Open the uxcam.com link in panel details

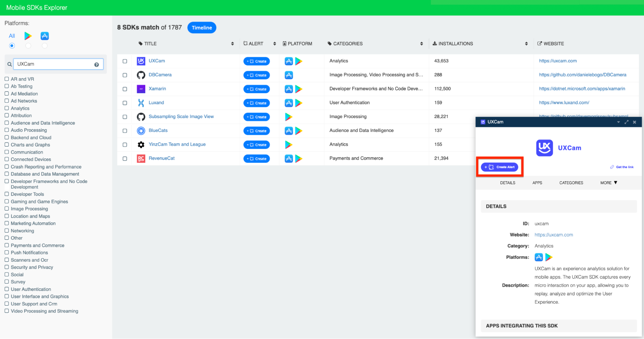click(553, 234)
